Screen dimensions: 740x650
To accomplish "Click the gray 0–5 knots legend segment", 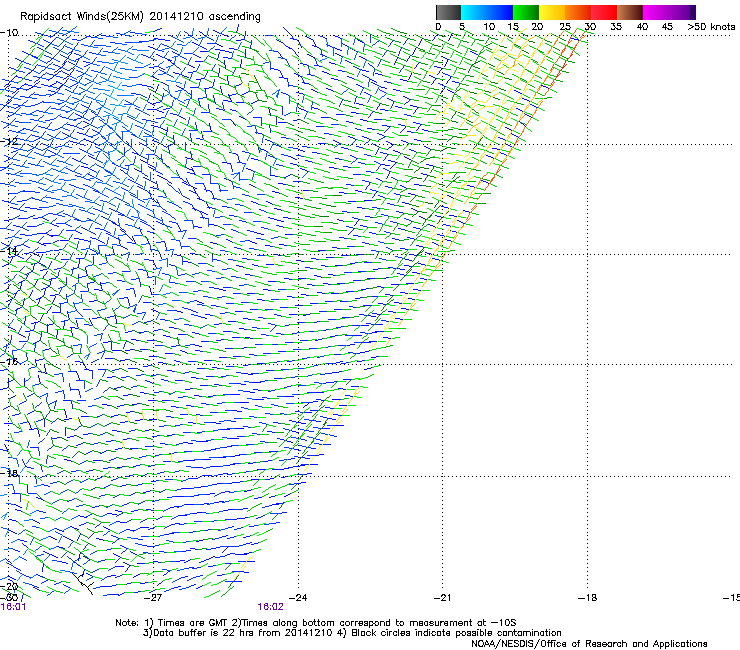I will [448, 12].
